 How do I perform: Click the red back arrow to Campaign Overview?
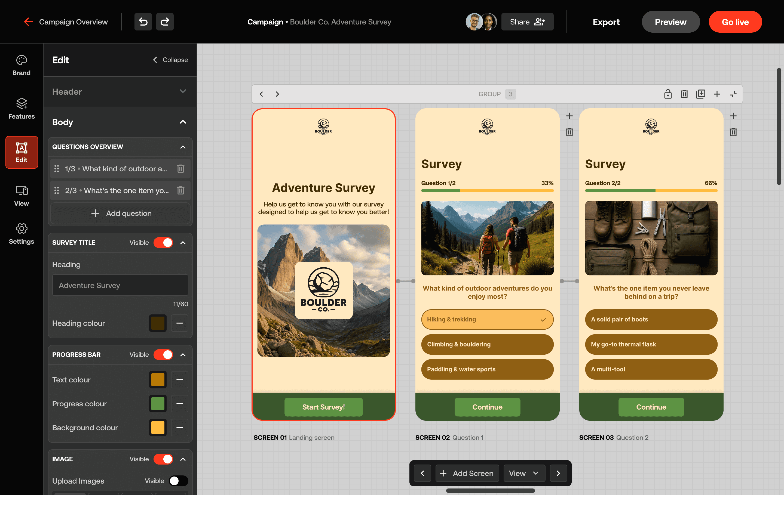pyautogui.click(x=28, y=22)
